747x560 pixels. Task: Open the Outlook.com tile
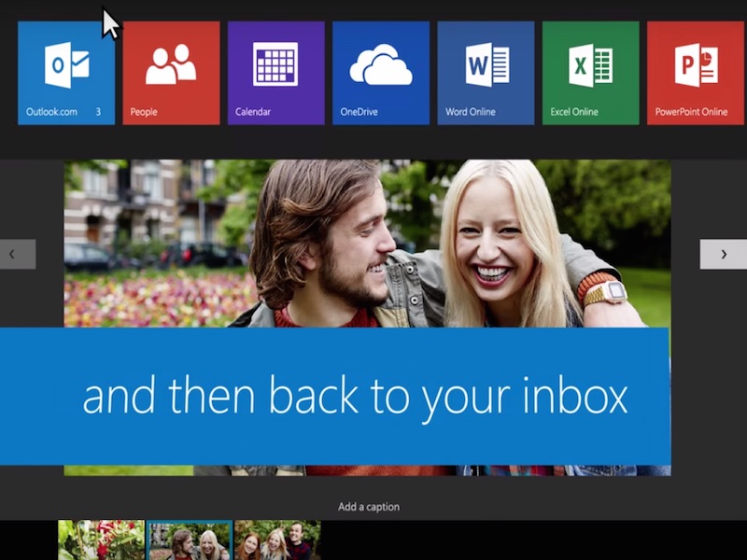(66, 73)
